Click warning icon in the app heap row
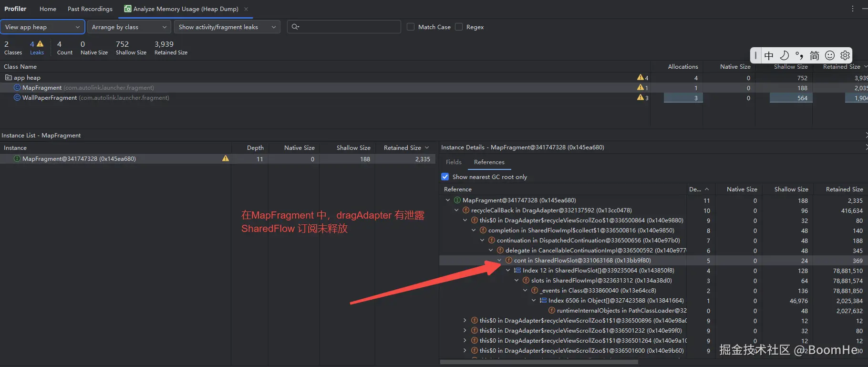 click(x=640, y=77)
